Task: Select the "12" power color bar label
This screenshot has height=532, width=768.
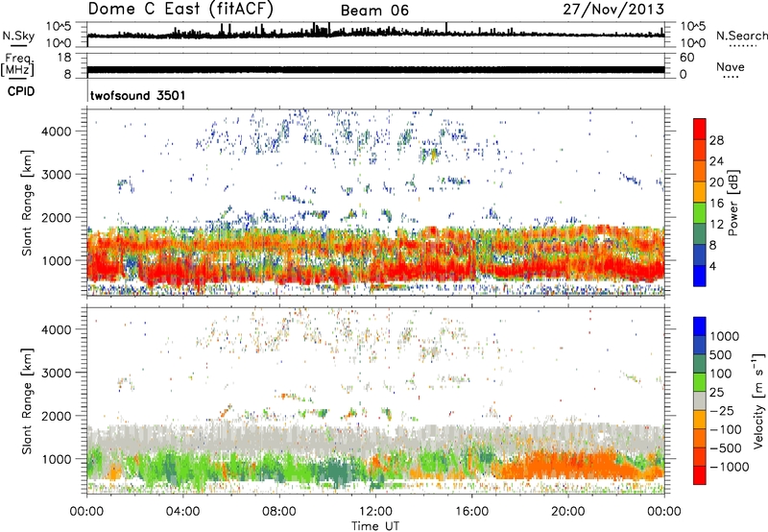Action: [716, 225]
